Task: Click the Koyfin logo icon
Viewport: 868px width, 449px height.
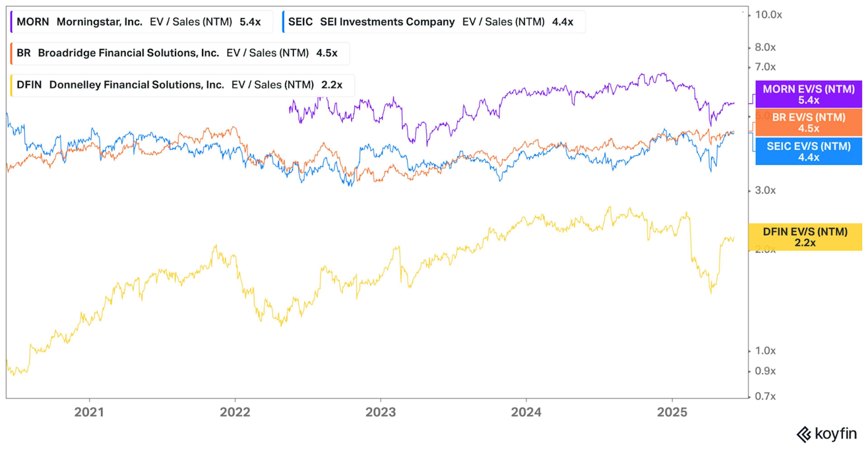Action: pos(804,435)
